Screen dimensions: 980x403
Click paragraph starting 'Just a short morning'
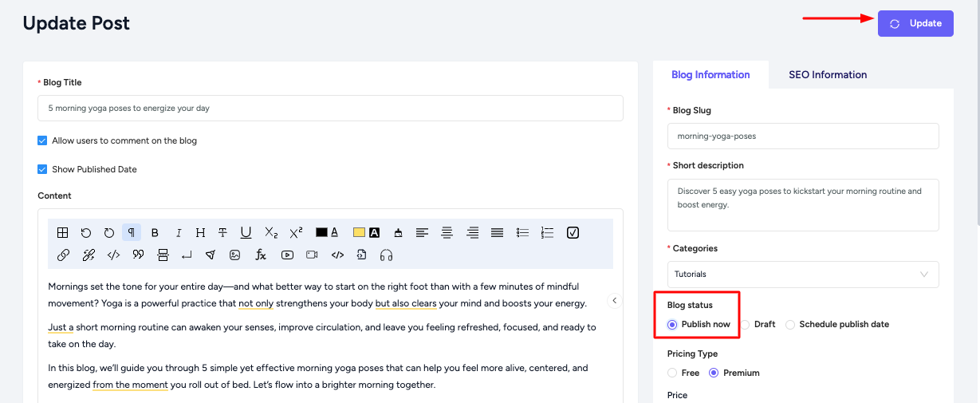(322, 335)
